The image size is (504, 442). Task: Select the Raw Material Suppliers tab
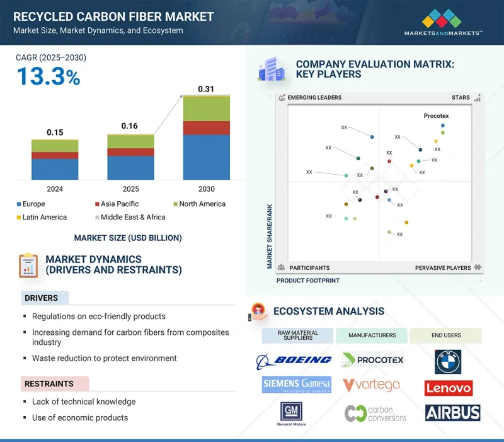coord(297,335)
